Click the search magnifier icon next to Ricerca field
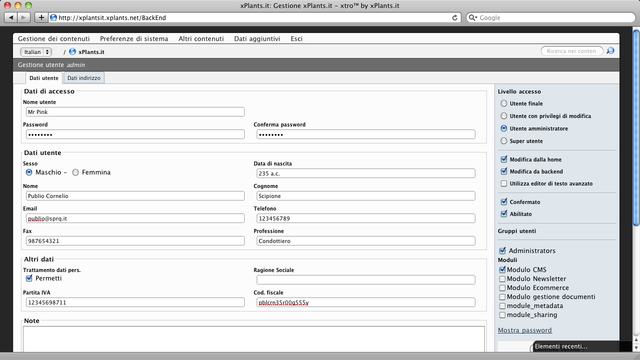Image resolution: width=640 pixels, height=360 pixels. pyautogui.click(x=610, y=51)
